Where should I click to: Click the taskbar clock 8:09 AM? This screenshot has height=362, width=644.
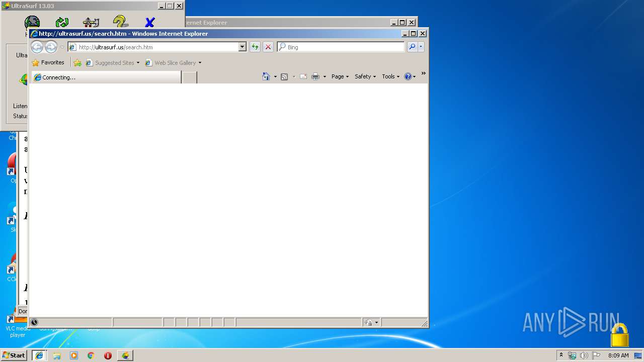(x=618, y=355)
